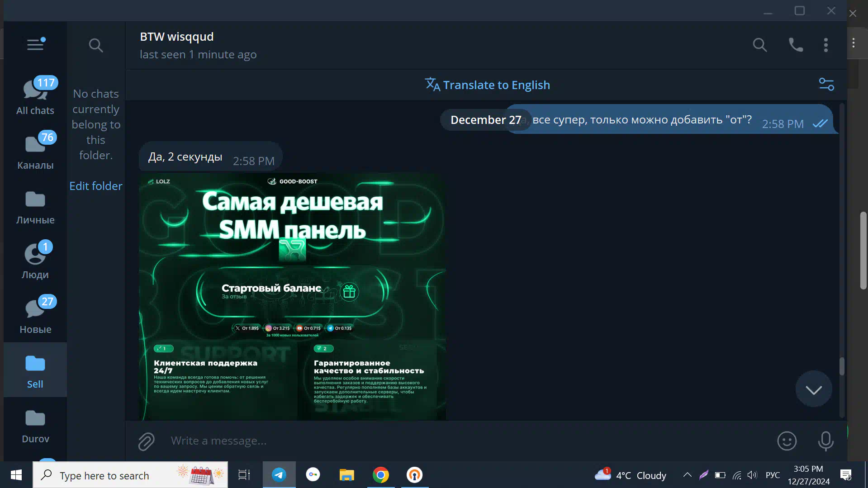Open the chat three-dot options menu
The image size is (868, 488).
826,45
